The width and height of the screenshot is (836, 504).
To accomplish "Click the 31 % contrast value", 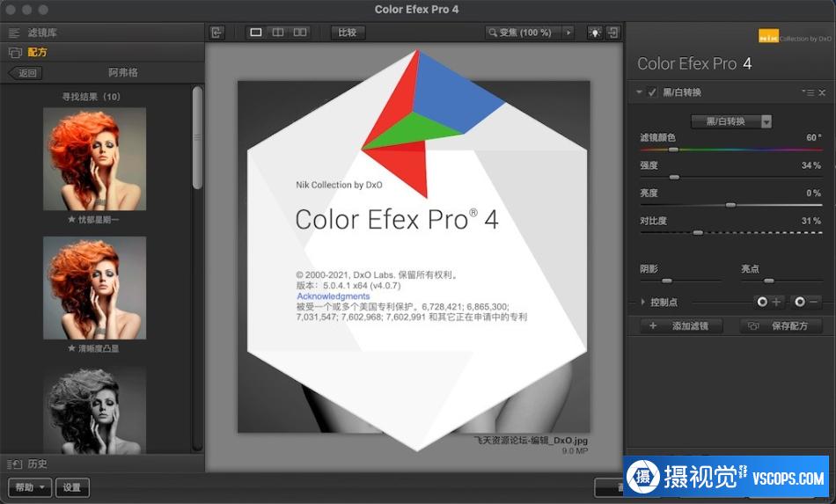I will [811, 221].
